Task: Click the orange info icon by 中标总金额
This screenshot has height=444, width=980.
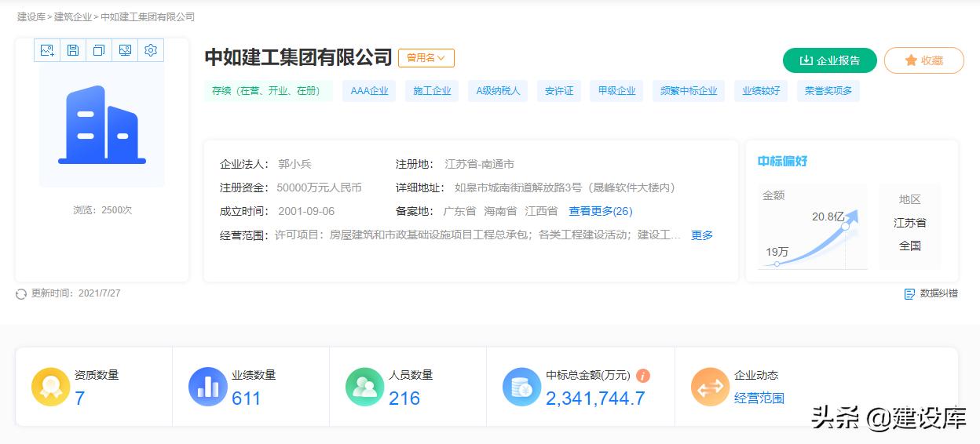Action: pos(643,376)
